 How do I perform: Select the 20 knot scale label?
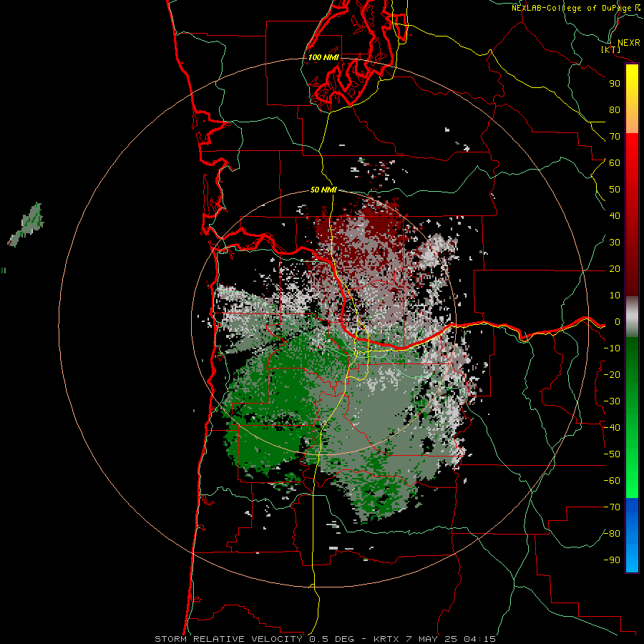pos(615,269)
